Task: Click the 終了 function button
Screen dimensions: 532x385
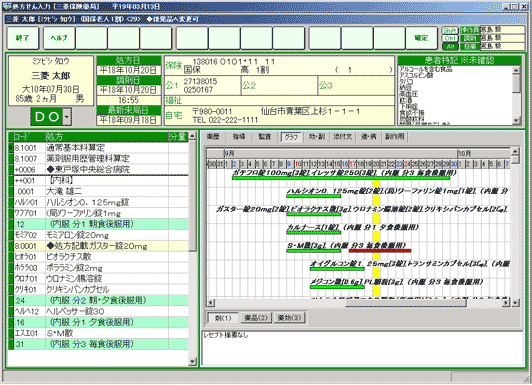Action: [x=23, y=38]
